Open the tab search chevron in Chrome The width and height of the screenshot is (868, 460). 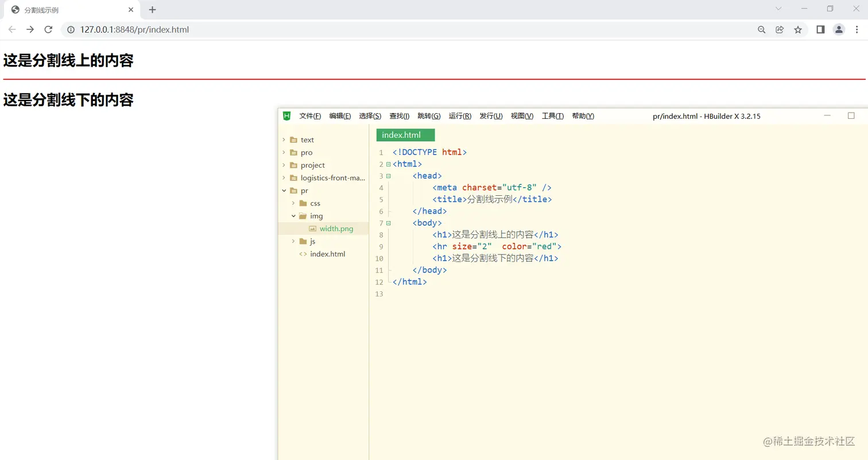tap(778, 9)
